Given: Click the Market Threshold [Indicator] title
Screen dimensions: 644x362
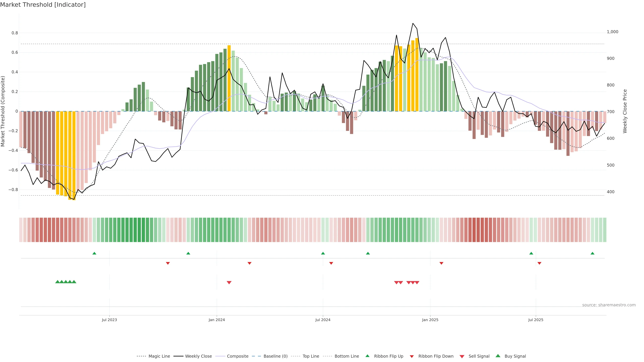Looking at the screenshot, I should tap(43, 5).
